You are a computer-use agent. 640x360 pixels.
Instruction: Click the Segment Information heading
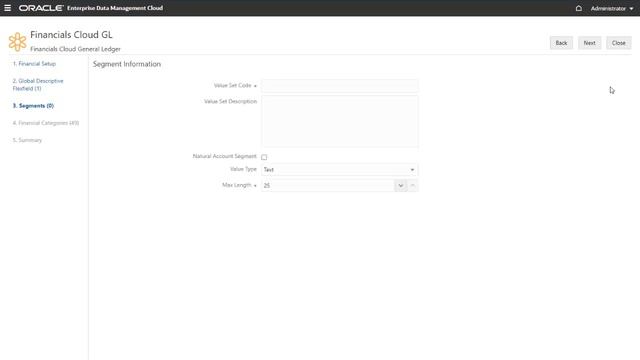[127, 64]
